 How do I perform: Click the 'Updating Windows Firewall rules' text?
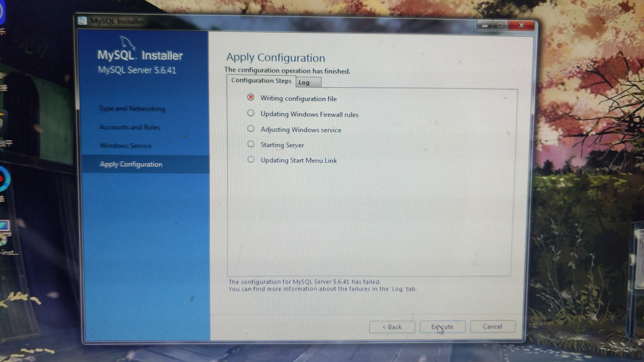click(x=310, y=114)
